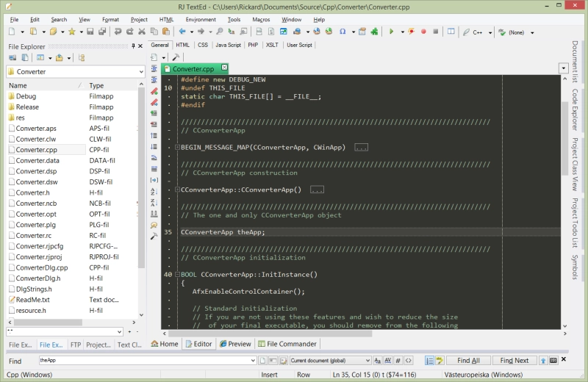Screen dimensions: 588x382
Task: Open the search scope Current document dropdown
Action: 367,361
